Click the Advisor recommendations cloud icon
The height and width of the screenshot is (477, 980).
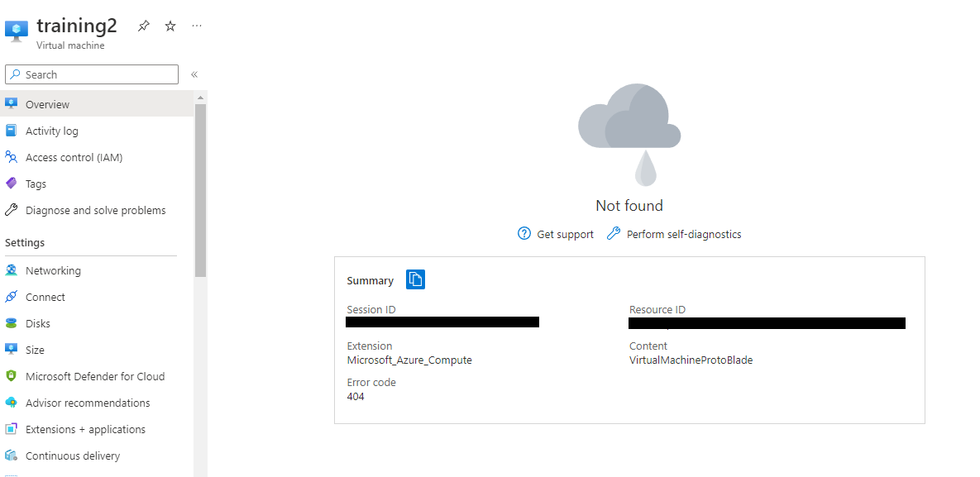(12, 403)
